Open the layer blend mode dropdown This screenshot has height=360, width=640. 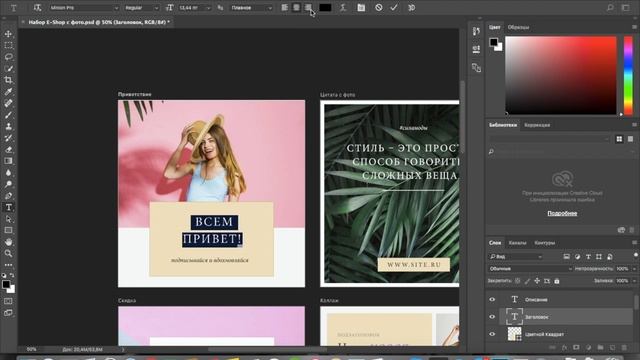pos(530,269)
